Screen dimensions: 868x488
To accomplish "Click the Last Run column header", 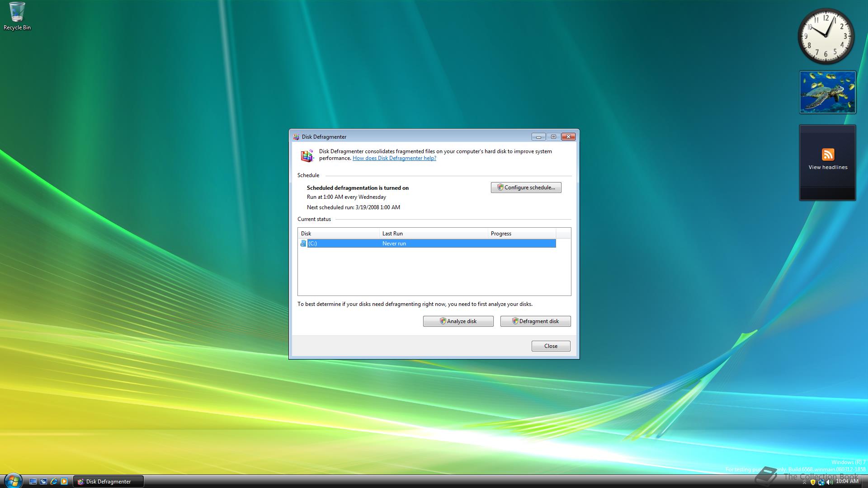I will tap(434, 234).
